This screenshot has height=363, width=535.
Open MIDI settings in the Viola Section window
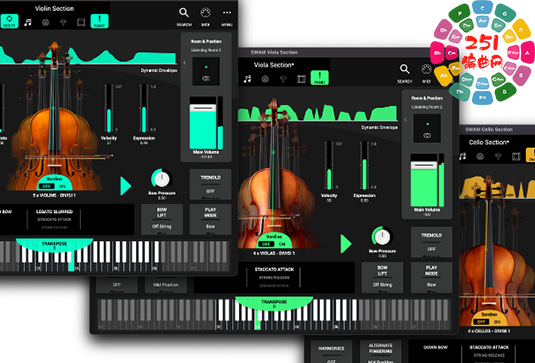coord(426,73)
